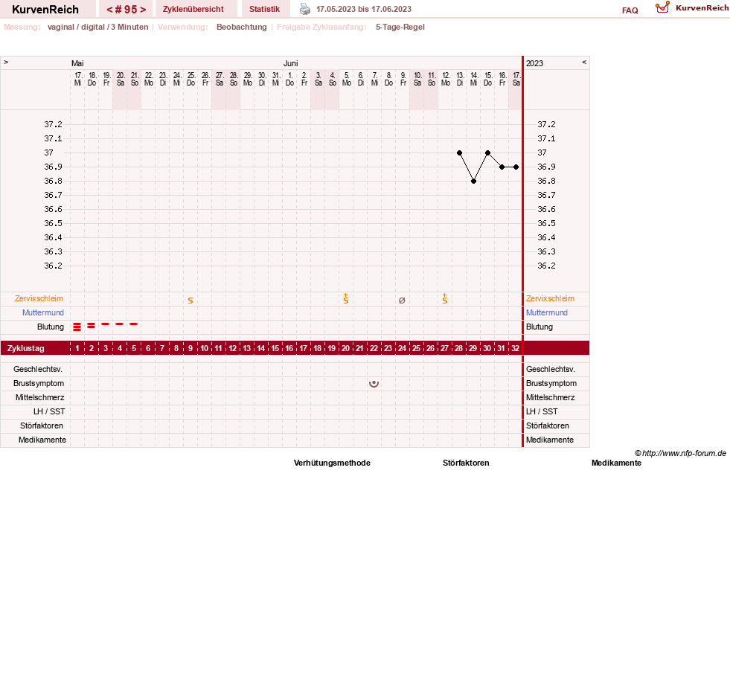
Task: Click the temperature point on June 15
Action: [488, 152]
